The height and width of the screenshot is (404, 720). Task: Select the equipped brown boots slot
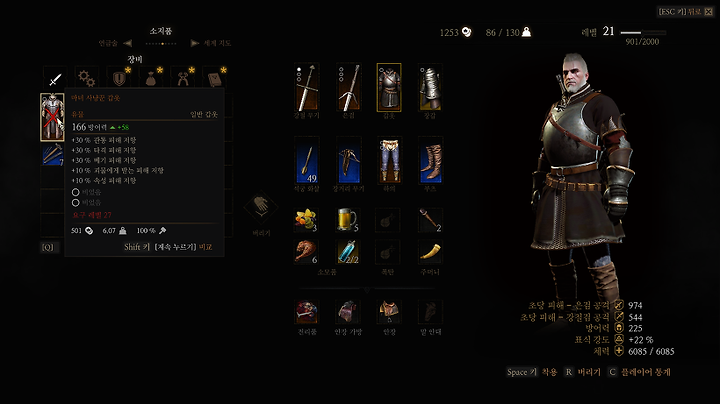(430, 160)
